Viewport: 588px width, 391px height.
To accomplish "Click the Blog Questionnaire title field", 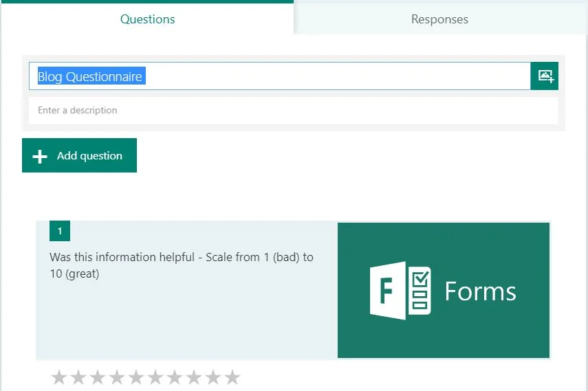I will coord(280,76).
